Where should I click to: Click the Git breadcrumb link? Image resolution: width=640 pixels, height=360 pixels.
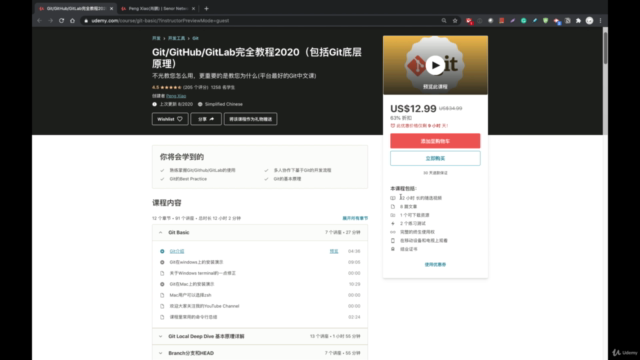(196, 38)
